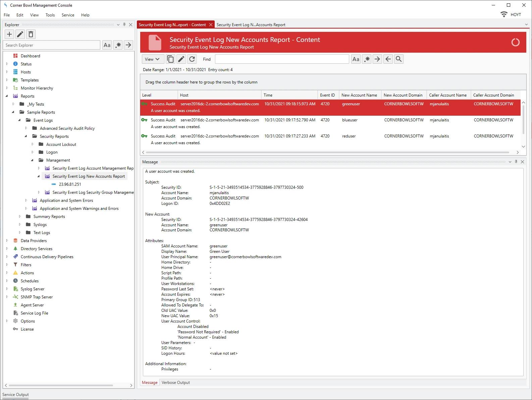Toggle match case Aa beside Find box
Viewport: 532px width, 400px height.
coord(356,59)
